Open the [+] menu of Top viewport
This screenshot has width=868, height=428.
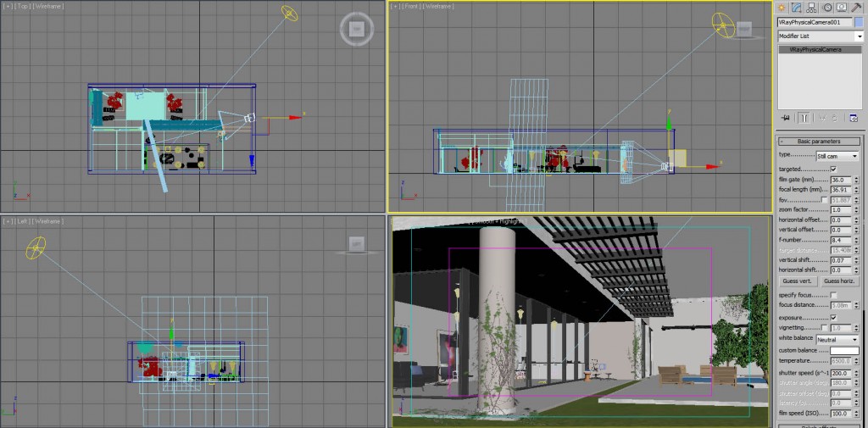pyautogui.click(x=7, y=6)
